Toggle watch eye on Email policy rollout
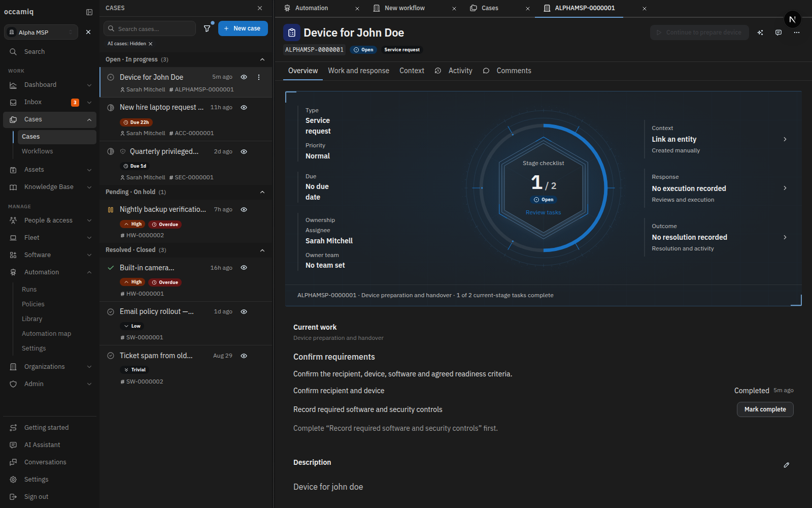This screenshot has height=508, width=812. [x=244, y=312]
